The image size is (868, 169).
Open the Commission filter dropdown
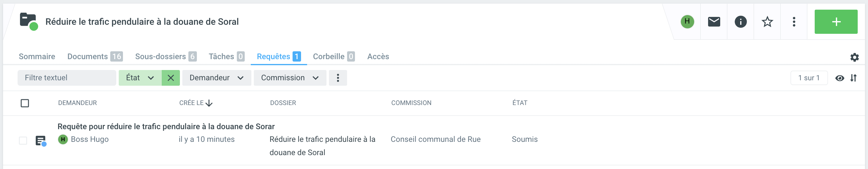pos(290,78)
